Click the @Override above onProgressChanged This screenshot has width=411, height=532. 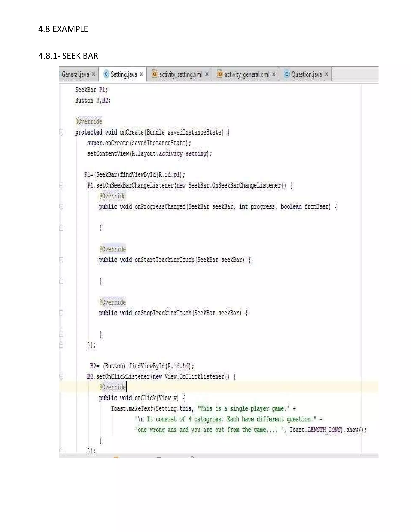[113, 196]
